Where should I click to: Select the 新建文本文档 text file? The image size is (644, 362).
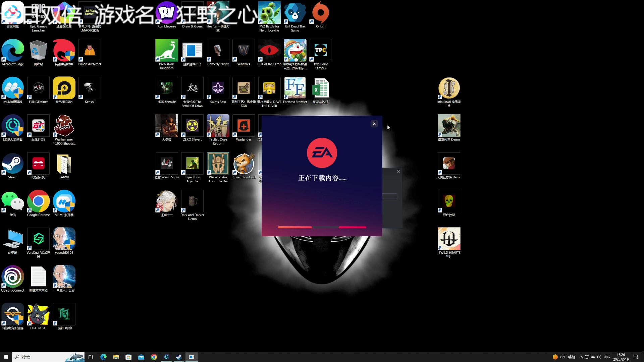38,279
